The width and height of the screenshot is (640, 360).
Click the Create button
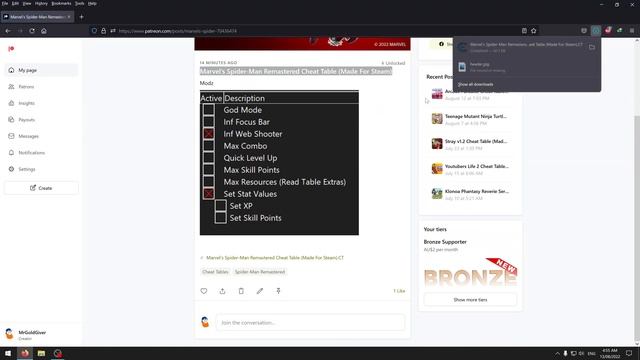pyautogui.click(x=41, y=188)
